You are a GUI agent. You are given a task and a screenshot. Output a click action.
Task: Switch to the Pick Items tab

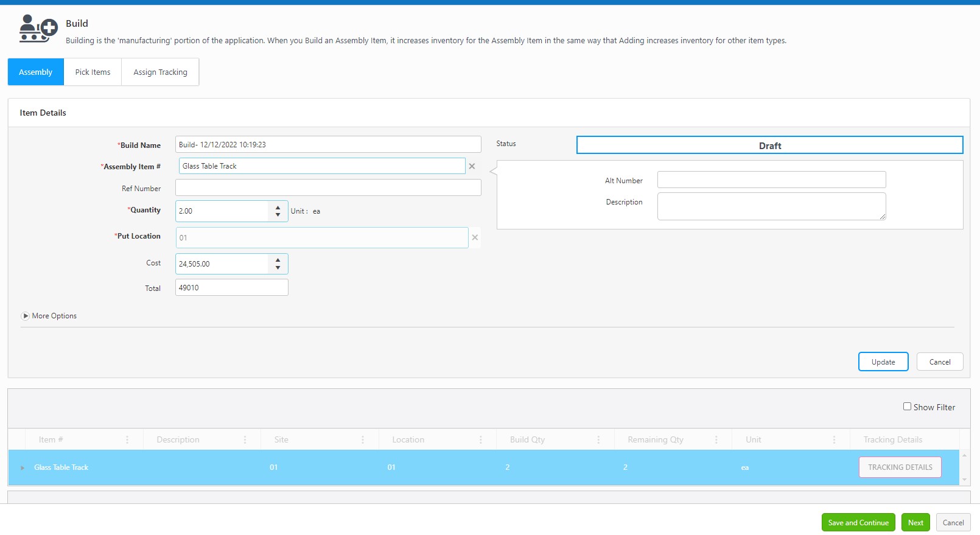pyautogui.click(x=93, y=72)
